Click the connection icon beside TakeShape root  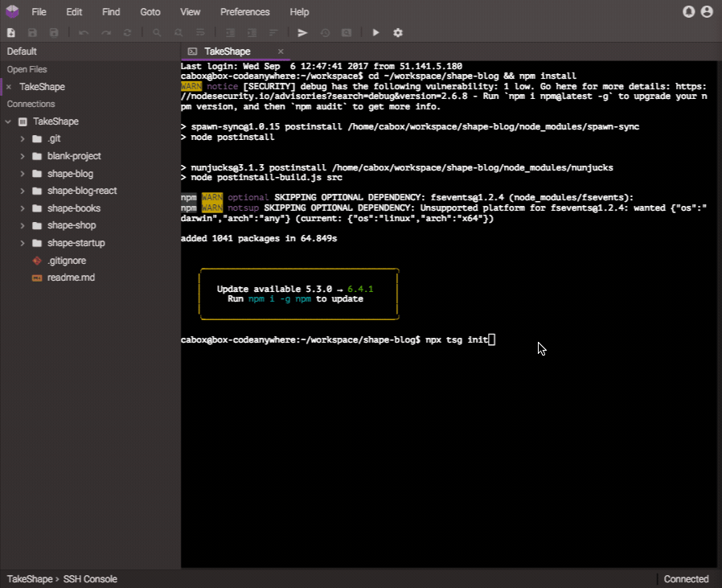click(23, 121)
